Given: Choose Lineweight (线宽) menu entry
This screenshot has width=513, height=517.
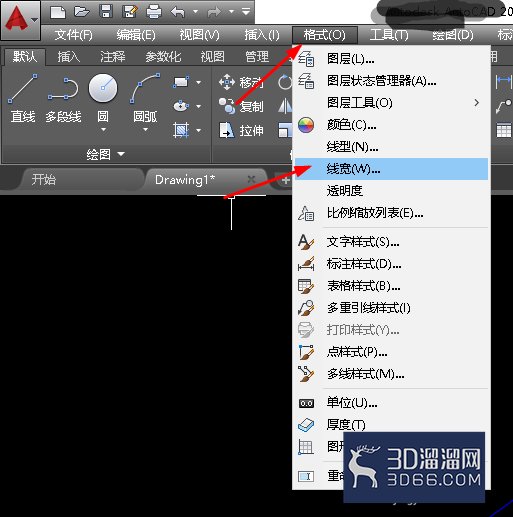Looking at the screenshot, I should click(x=391, y=169).
